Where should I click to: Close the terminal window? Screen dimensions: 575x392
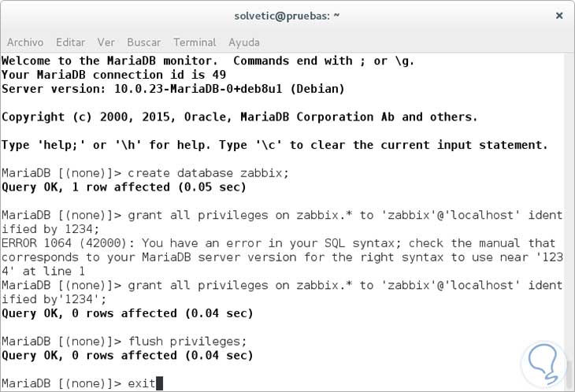coord(558,15)
